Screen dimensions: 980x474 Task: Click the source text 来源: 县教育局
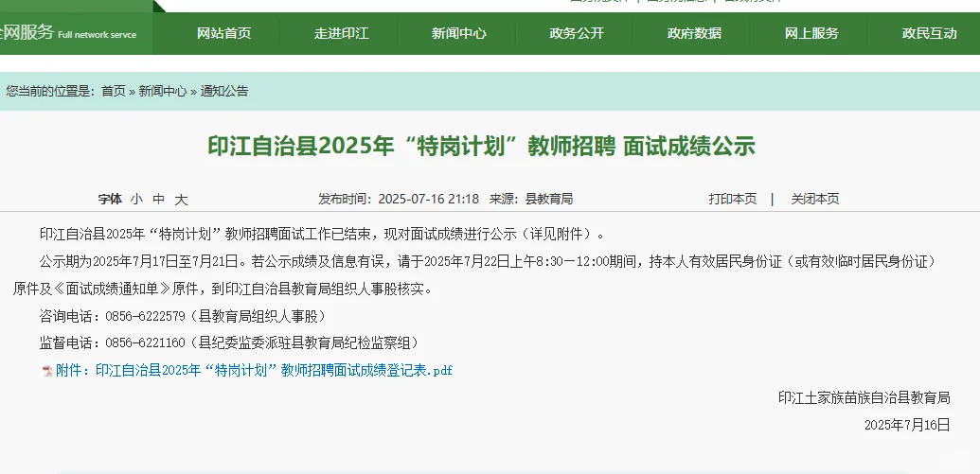[530, 200]
